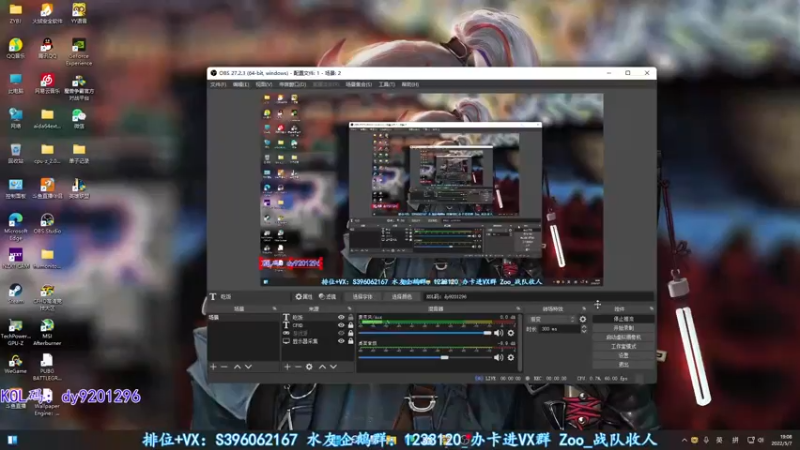This screenshot has height=450, width=800.
Task: Mute the microphone channel speaker icon
Action: [x=498, y=333]
